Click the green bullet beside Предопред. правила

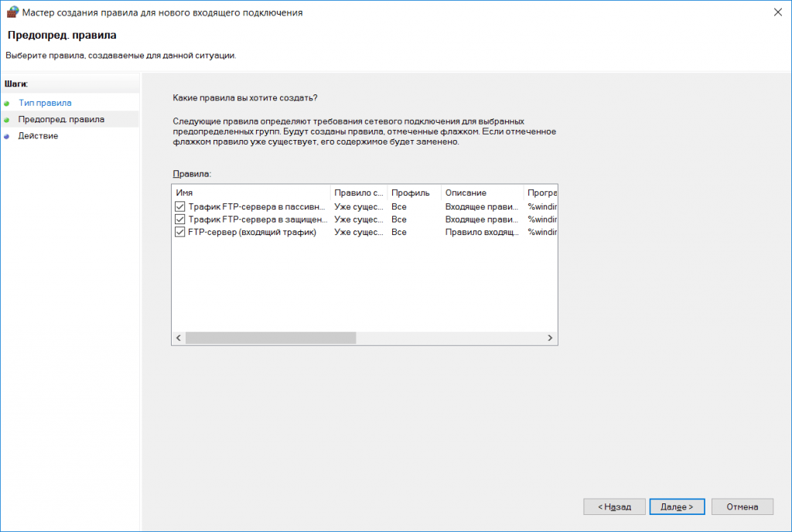pos(6,120)
